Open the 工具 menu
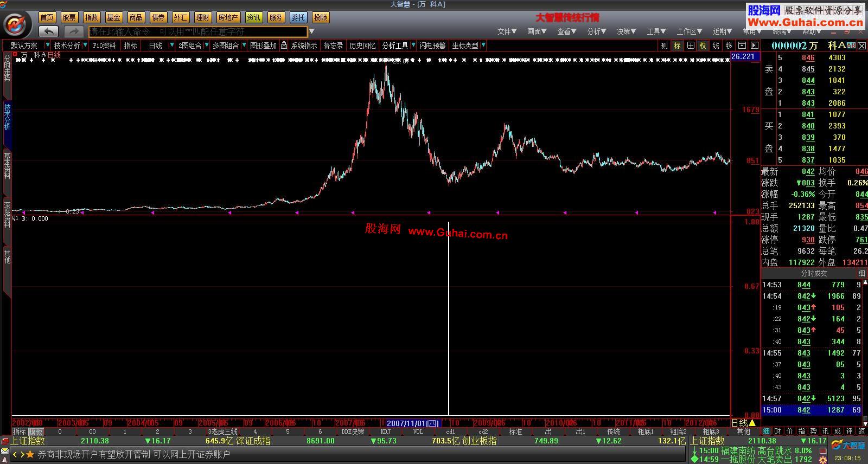 (x=656, y=31)
